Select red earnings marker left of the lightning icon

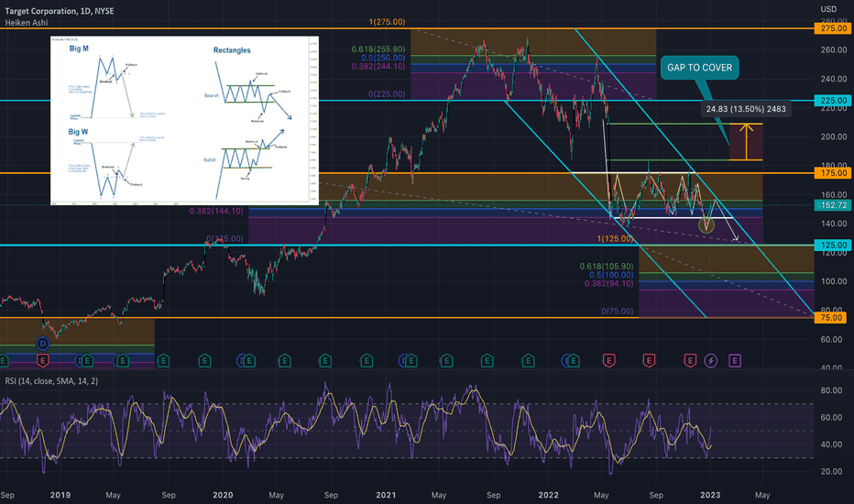690,360
